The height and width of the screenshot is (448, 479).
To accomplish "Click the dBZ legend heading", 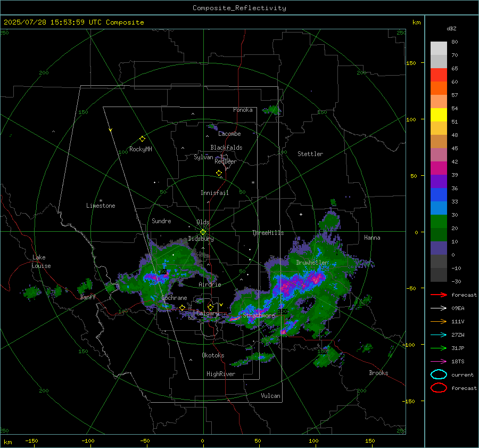I will tap(451, 29).
